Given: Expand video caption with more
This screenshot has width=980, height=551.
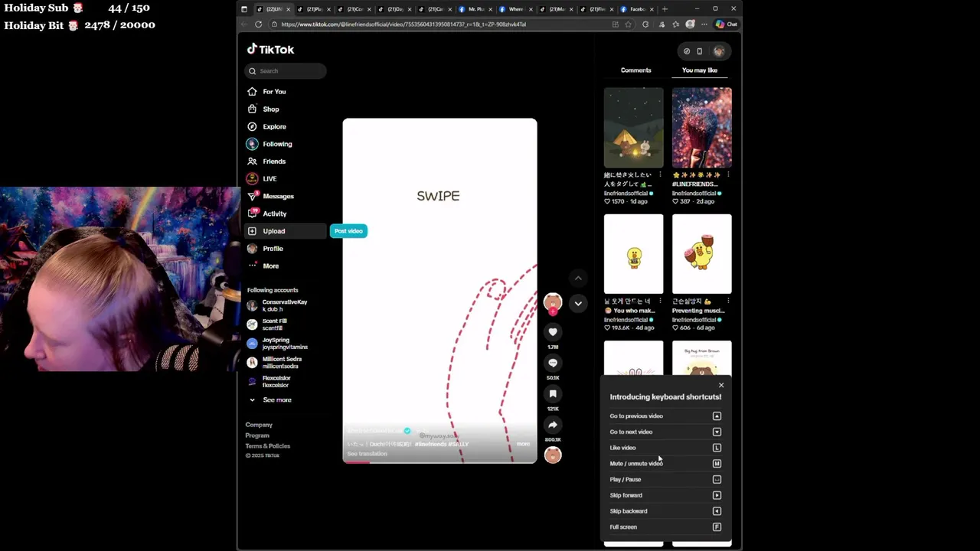Looking at the screenshot, I should coord(523,444).
